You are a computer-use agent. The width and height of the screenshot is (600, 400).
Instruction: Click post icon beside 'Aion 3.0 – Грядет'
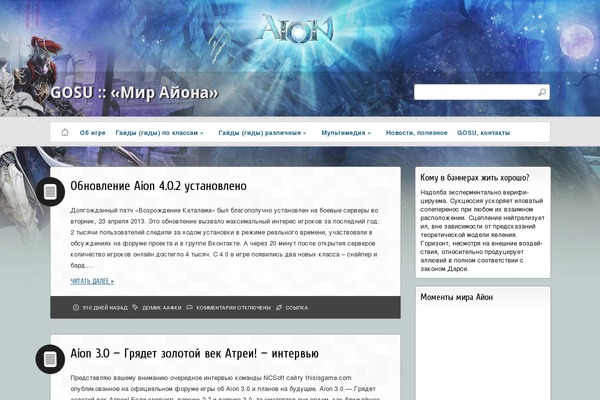coord(50,359)
